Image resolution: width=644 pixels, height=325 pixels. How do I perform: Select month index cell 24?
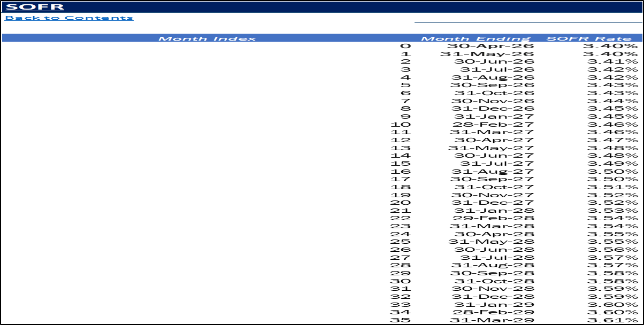(x=401, y=234)
